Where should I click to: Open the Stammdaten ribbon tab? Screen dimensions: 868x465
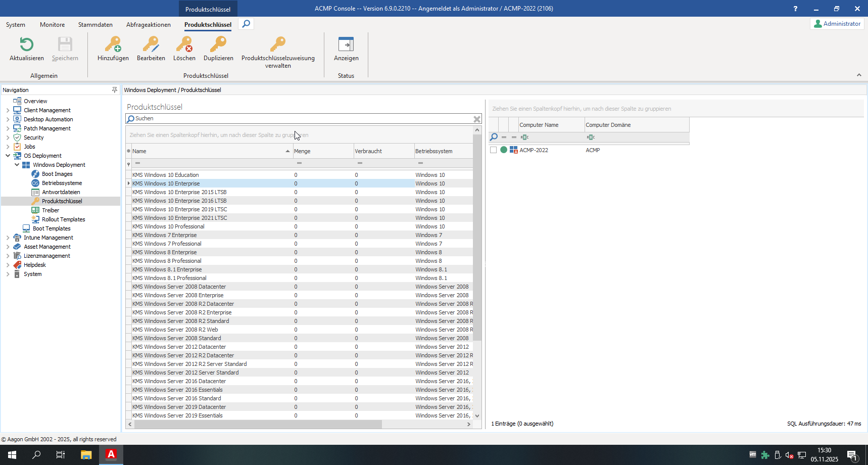(x=95, y=25)
